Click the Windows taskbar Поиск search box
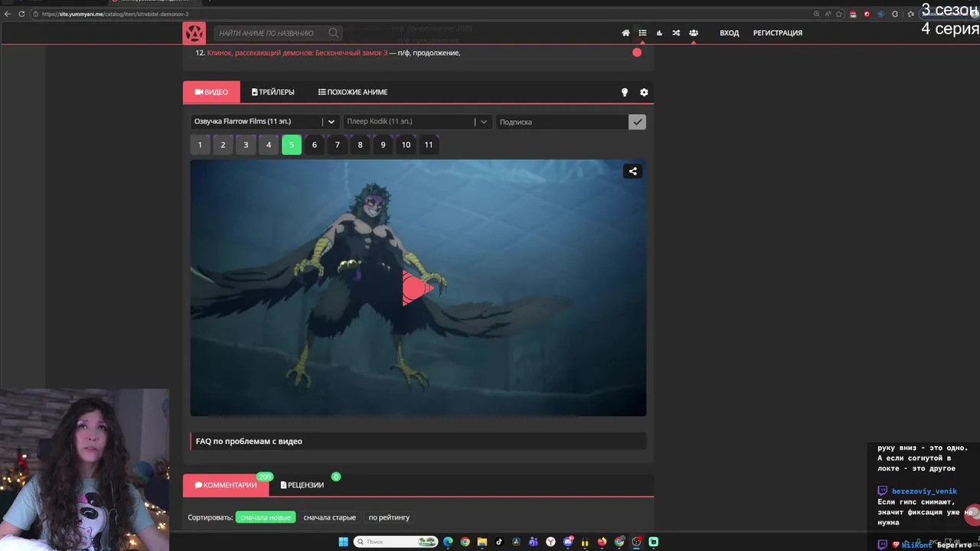The height and width of the screenshot is (551, 980). pyautogui.click(x=395, y=542)
